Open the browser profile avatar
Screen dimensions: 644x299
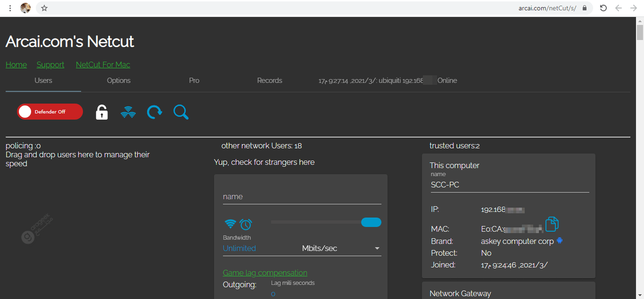click(x=25, y=8)
